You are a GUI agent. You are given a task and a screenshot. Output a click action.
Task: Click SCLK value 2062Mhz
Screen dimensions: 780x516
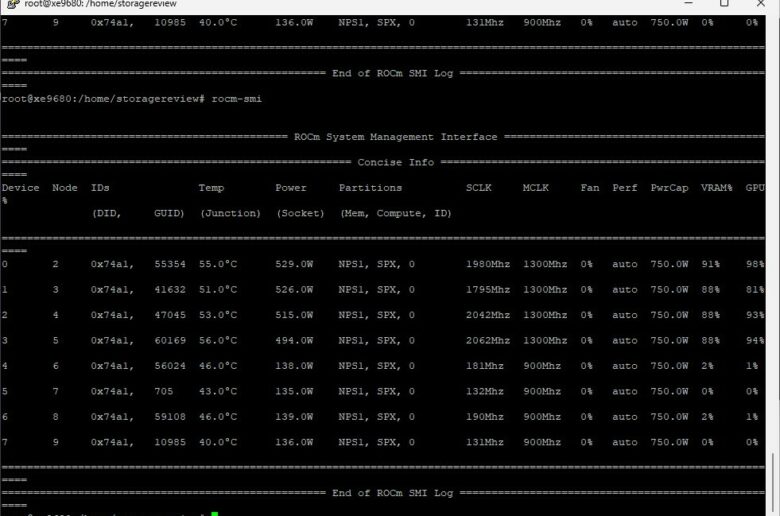click(x=488, y=341)
